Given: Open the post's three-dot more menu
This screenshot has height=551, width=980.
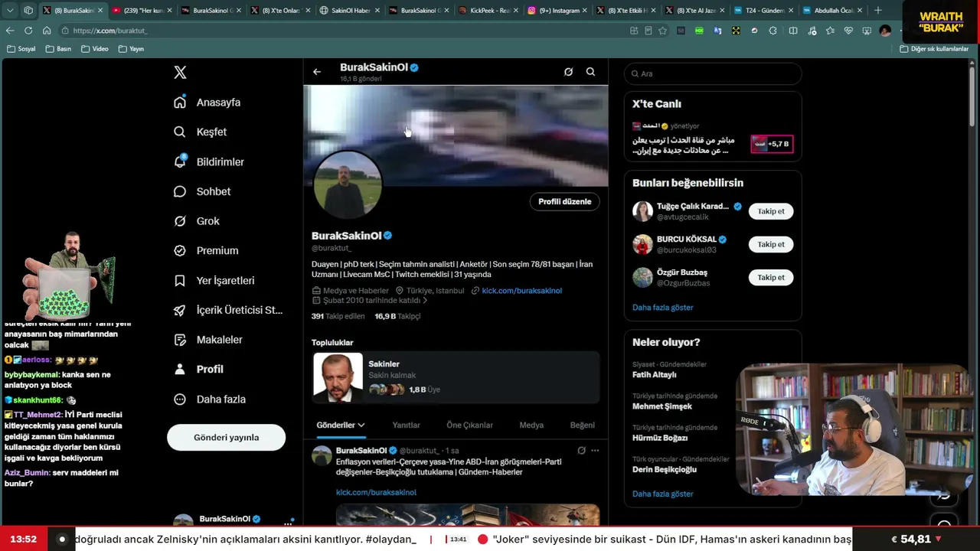Looking at the screenshot, I should (x=595, y=451).
